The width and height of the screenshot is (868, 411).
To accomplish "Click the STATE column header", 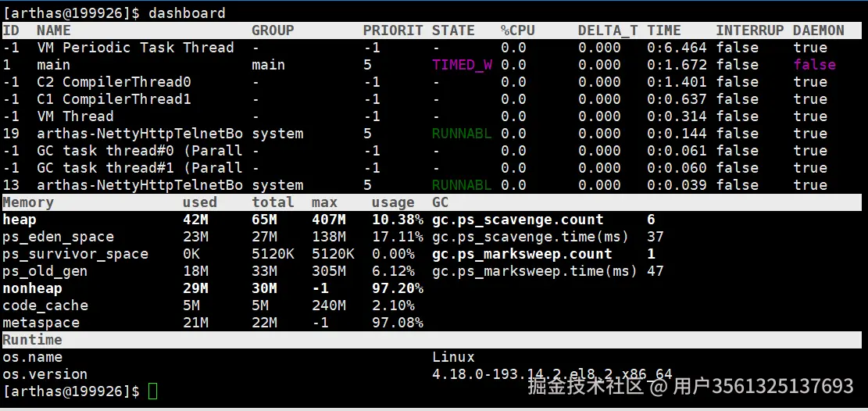I will [453, 30].
